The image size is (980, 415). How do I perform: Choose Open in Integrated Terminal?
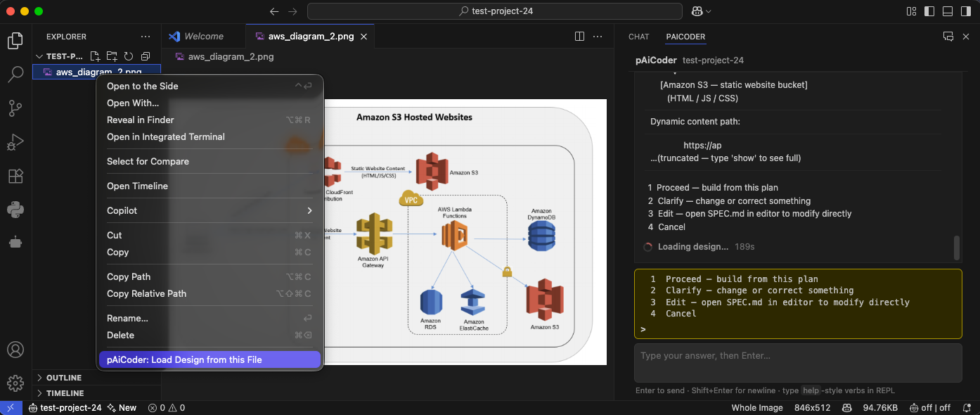(x=209, y=136)
